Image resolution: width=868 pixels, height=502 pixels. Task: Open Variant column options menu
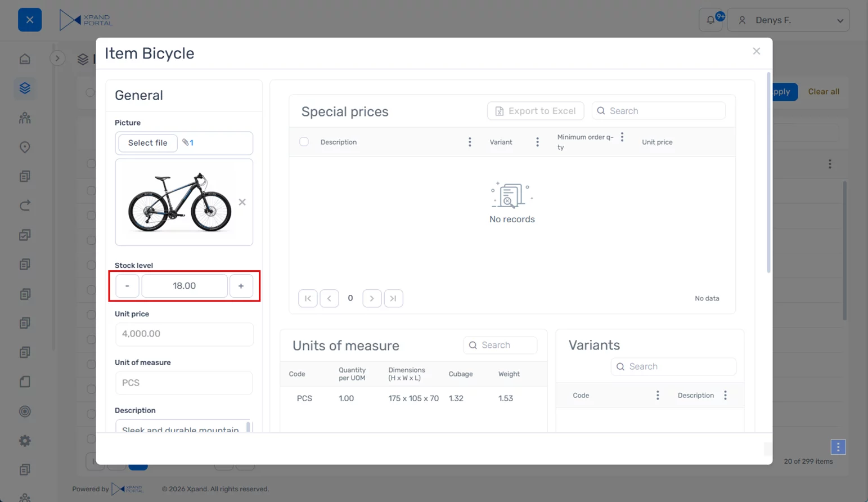[x=537, y=142]
